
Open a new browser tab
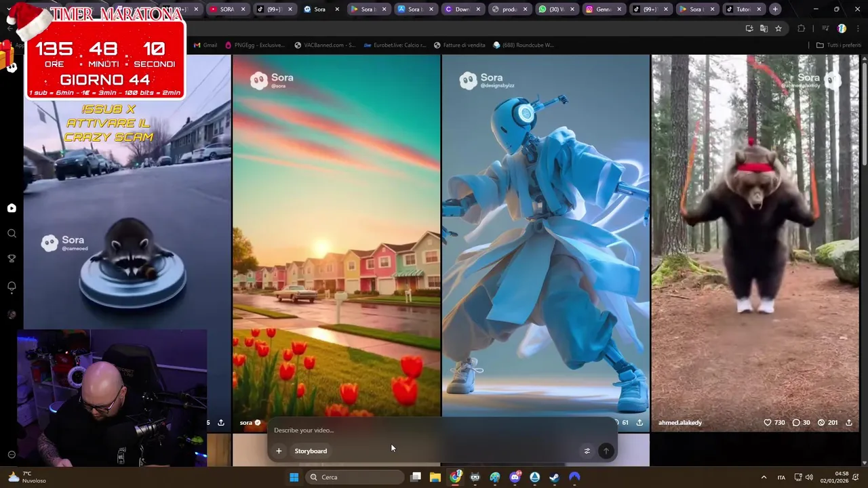(x=775, y=9)
